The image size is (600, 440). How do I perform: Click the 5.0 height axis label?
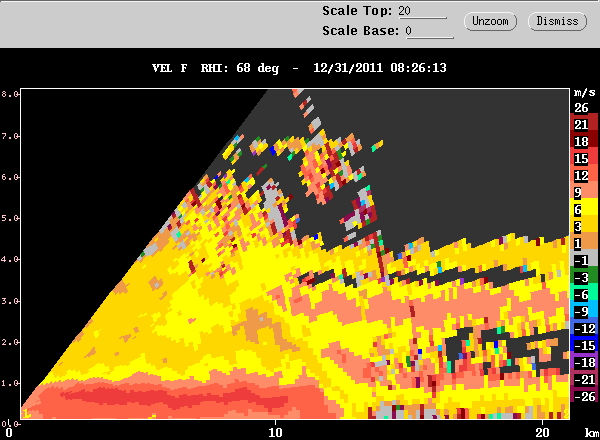(10, 218)
